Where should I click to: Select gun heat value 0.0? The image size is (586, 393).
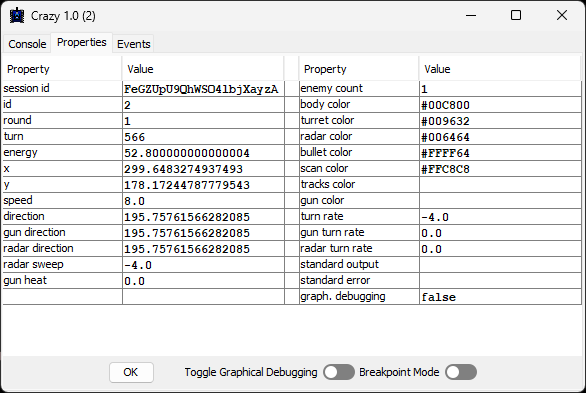point(203,281)
